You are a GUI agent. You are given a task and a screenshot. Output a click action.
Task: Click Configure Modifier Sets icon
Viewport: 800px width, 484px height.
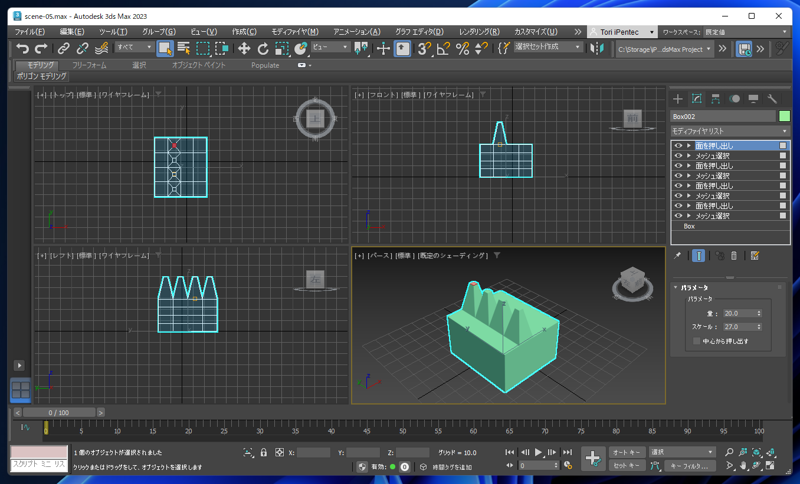tap(755, 256)
